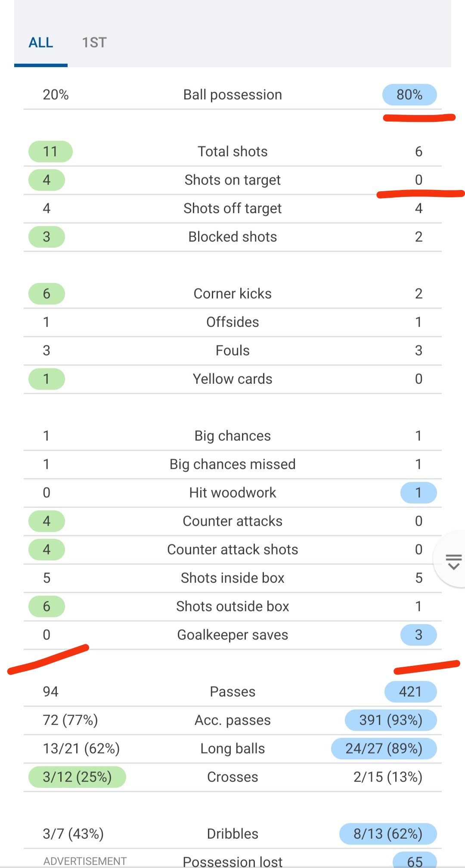This screenshot has width=465, height=868.
Task: Tap the blue Goalkeeper saves 3 badge
Action: click(x=418, y=635)
